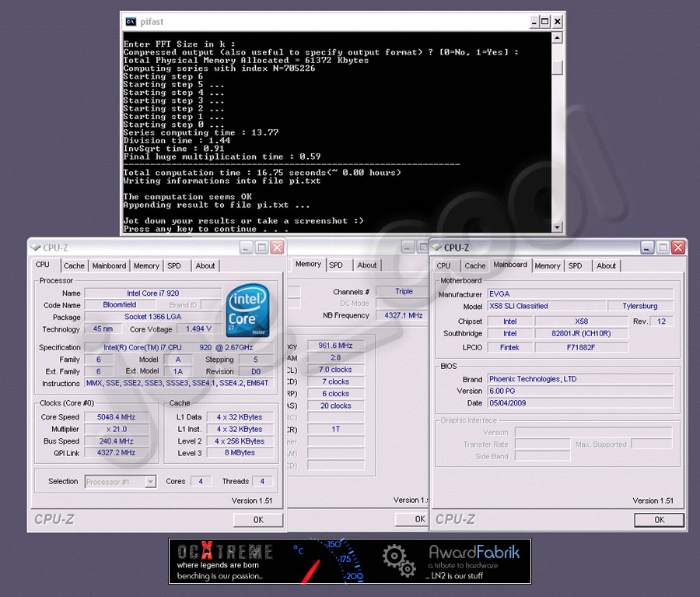700x597 pixels.
Task: Close the right CPU-Z window
Action: click(x=678, y=247)
